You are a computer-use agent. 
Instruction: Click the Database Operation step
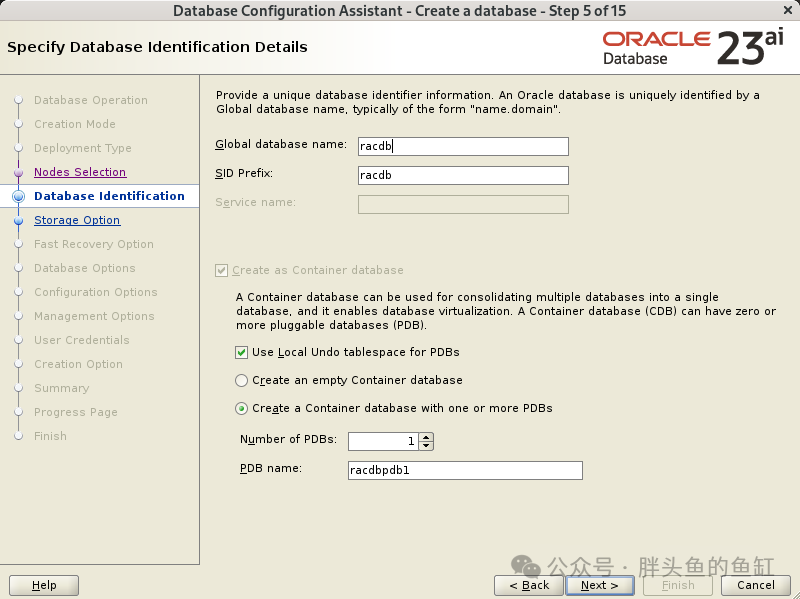click(91, 100)
